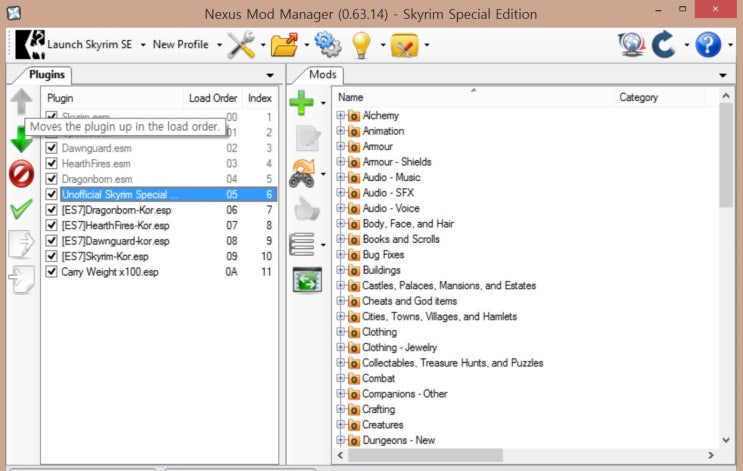Click the binoculars mod update icon
The width and height of the screenshot is (743, 471).
302,174
